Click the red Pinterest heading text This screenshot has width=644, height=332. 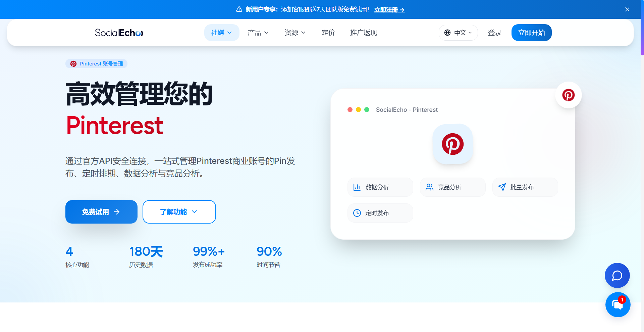[x=115, y=126]
